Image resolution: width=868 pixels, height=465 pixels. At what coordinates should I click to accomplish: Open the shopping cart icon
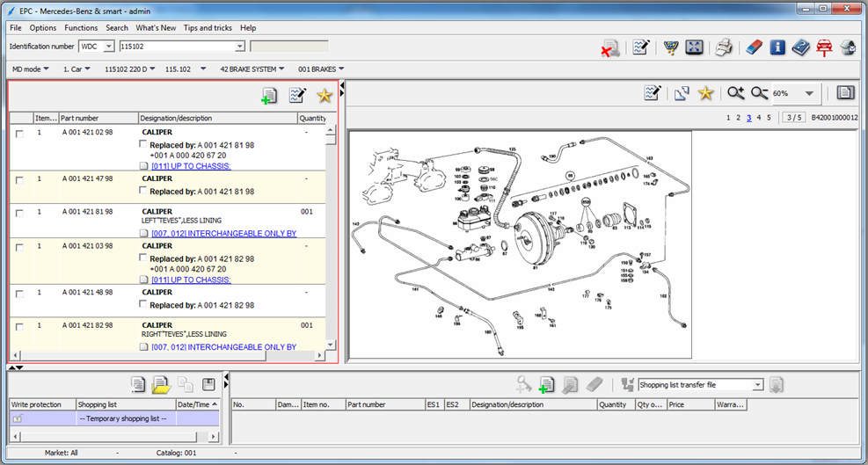(x=672, y=47)
